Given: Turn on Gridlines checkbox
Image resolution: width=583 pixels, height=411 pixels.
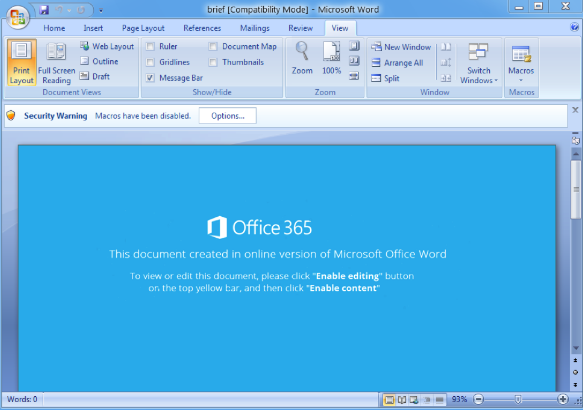Looking at the screenshot, I should [x=150, y=62].
